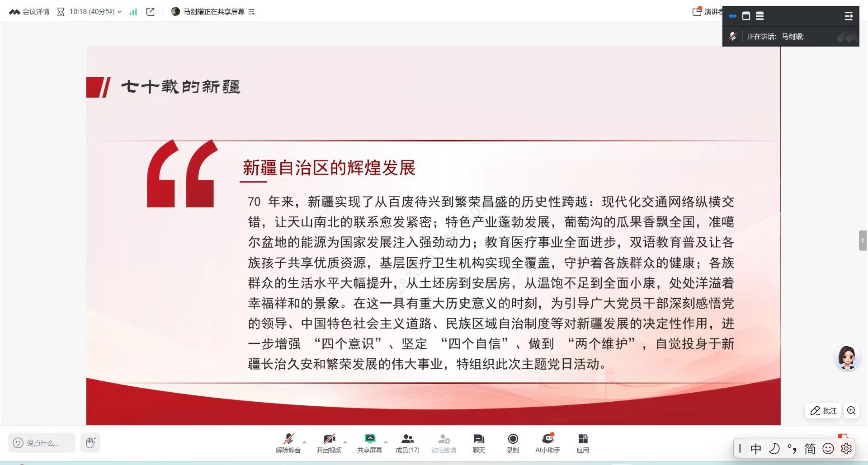Click the 说点什么 message input field
The height and width of the screenshot is (465, 868).
42,443
